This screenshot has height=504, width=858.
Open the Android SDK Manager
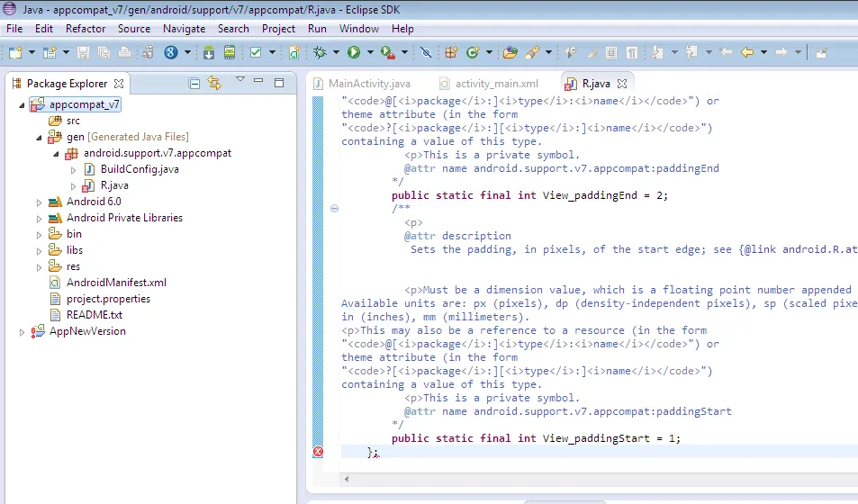pyautogui.click(x=209, y=52)
